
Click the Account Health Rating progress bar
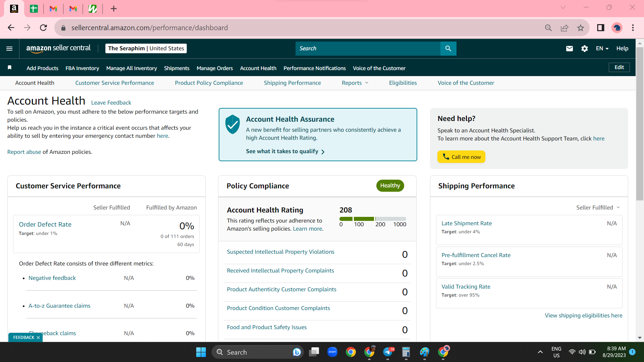(373, 219)
